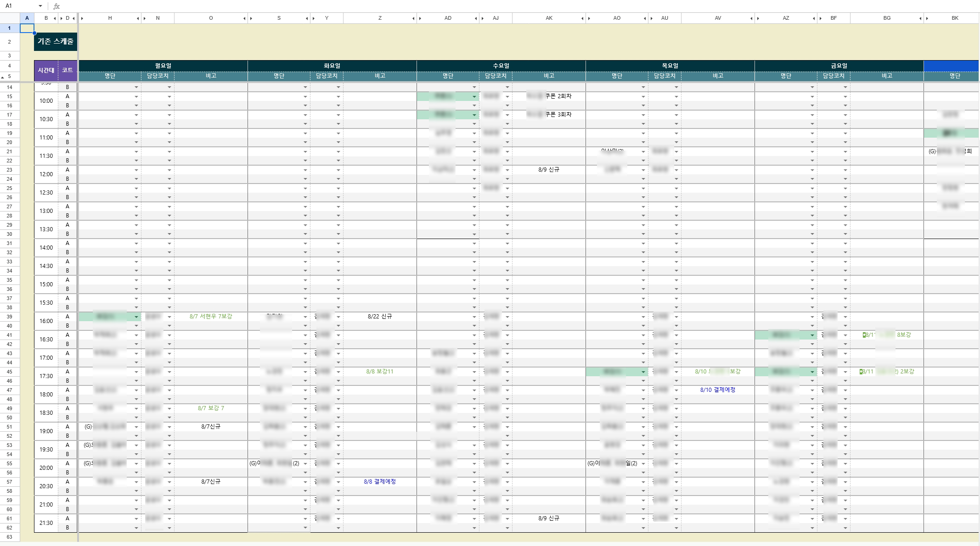Select the 시간대 header cell

coord(46,71)
